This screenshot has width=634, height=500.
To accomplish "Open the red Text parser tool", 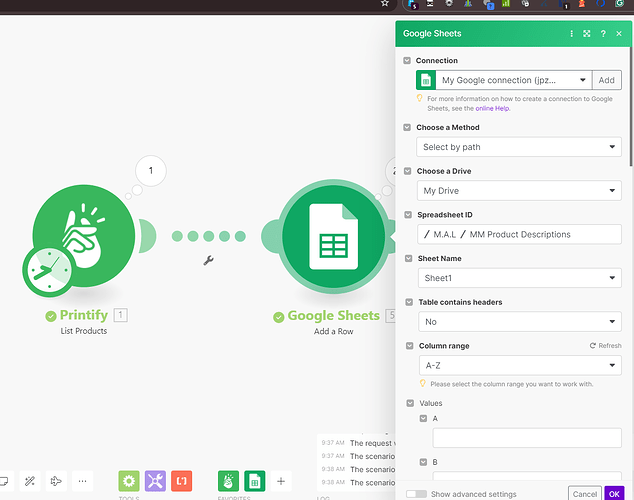I will point(182,481).
